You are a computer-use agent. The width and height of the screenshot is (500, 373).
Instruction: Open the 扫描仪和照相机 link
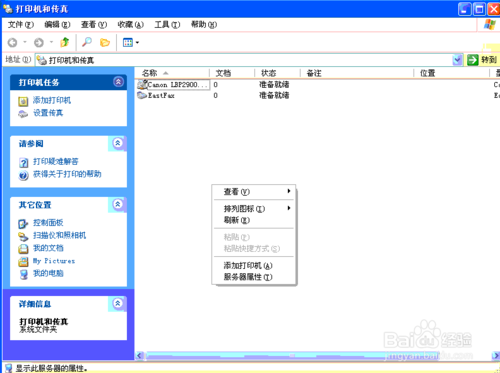click(59, 235)
